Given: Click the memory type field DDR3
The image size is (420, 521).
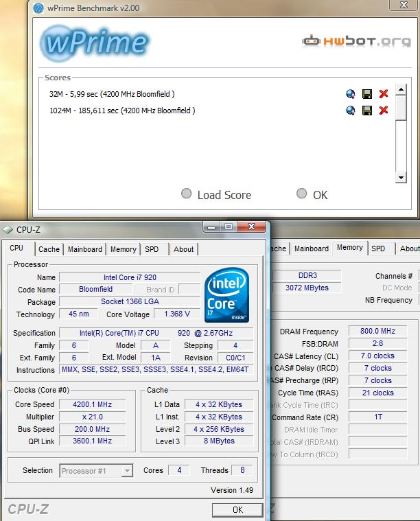Looking at the screenshot, I should [x=307, y=275].
